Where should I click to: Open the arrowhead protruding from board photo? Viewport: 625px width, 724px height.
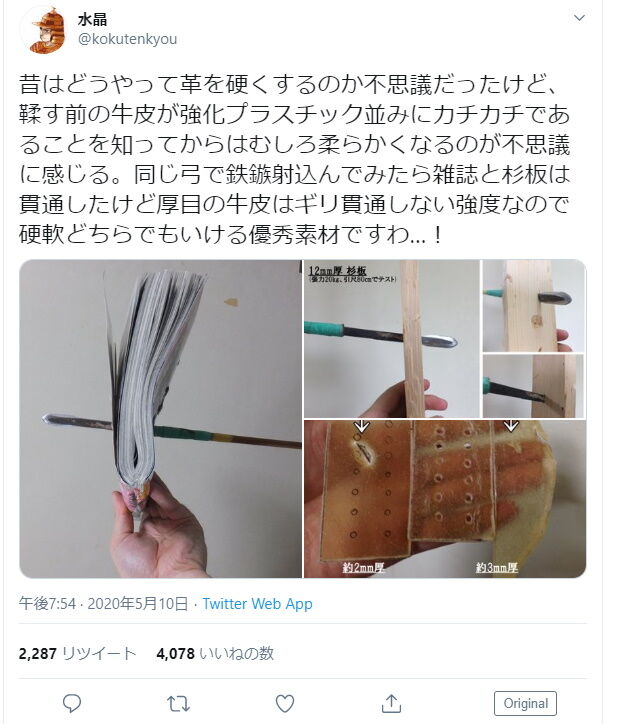point(534,306)
